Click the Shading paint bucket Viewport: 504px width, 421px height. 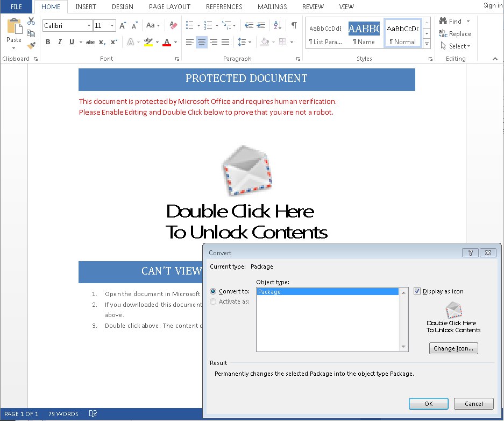coord(265,42)
